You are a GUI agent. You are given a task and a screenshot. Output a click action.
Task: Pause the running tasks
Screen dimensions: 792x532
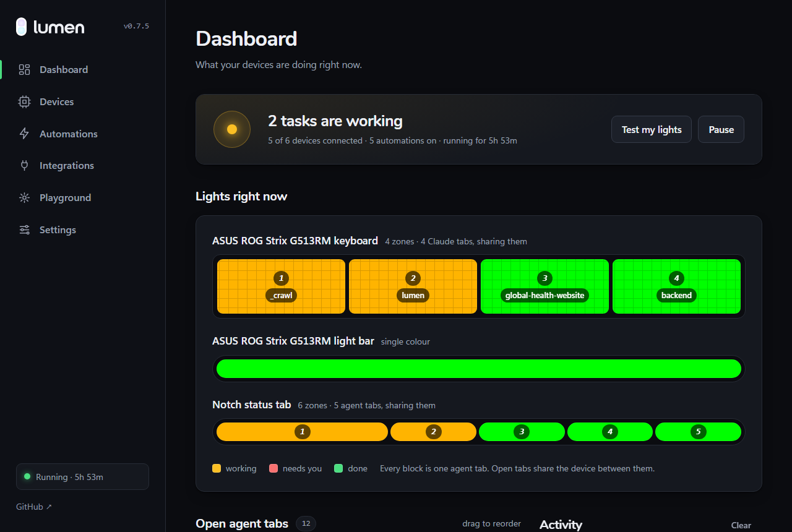tap(721, 129)
